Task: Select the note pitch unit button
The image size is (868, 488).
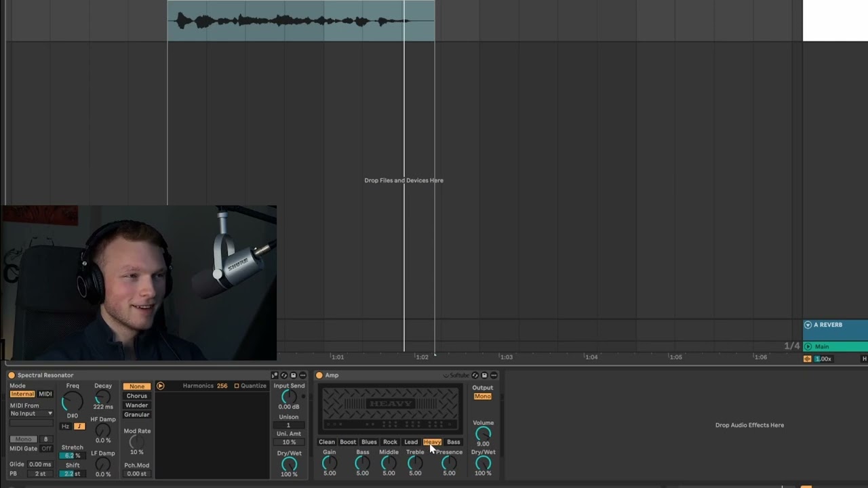Action: (79, 426)
